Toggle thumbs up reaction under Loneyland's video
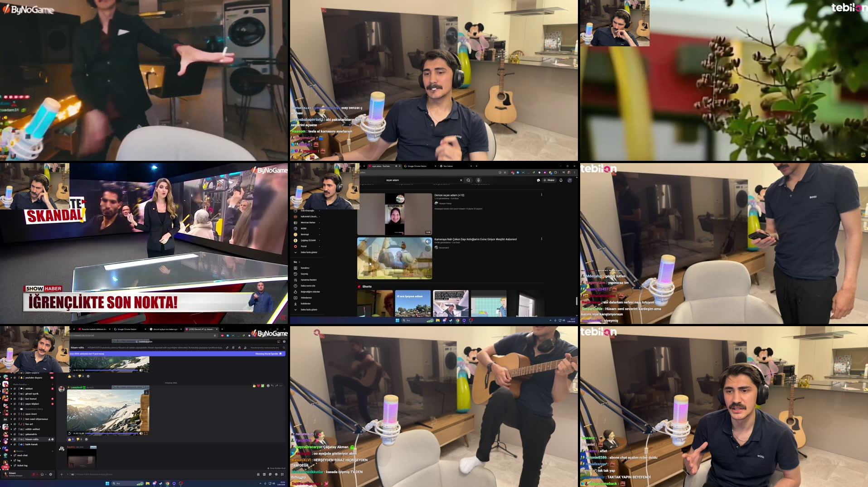 pyautogui.click(x=71, y=439)
